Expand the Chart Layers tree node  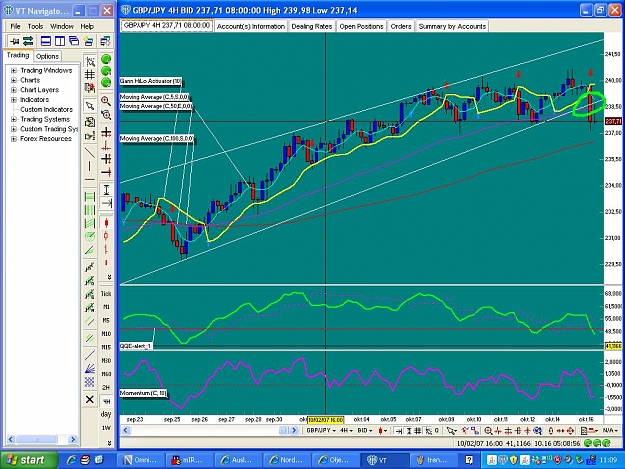point(14,90)
